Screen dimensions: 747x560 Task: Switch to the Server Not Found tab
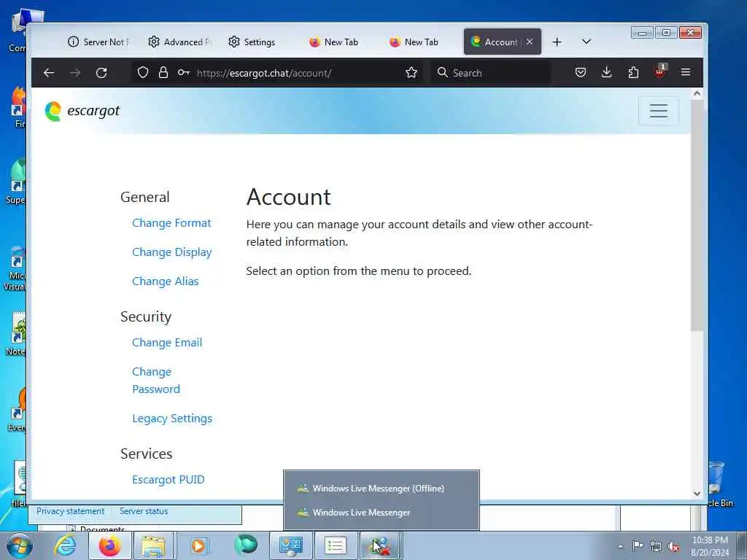point(98,42)
